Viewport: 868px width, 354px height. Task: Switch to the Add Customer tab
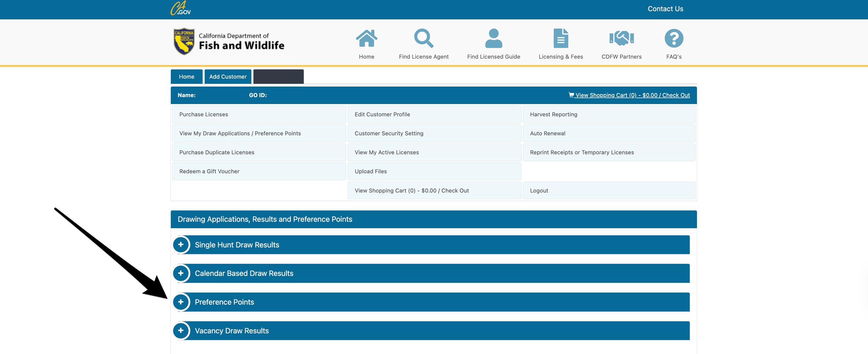(x=228, y=77)
